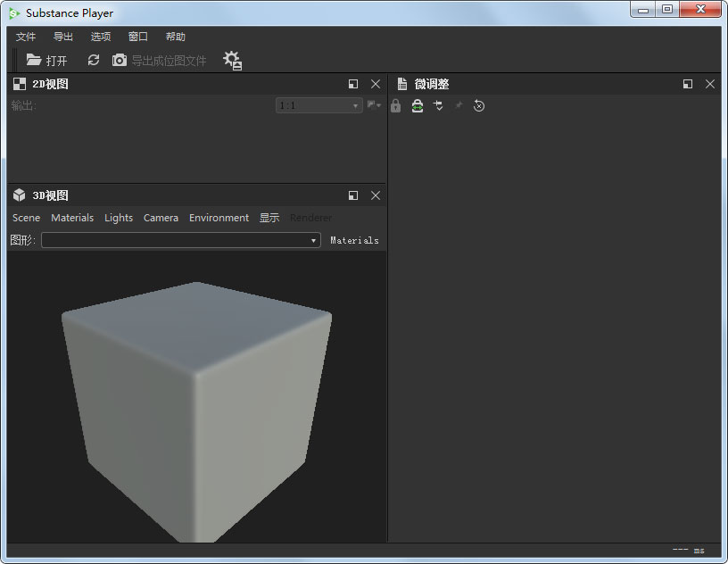
Task: Open the 1:1 zoom ratio dropdown
Action: coord(318,104)
